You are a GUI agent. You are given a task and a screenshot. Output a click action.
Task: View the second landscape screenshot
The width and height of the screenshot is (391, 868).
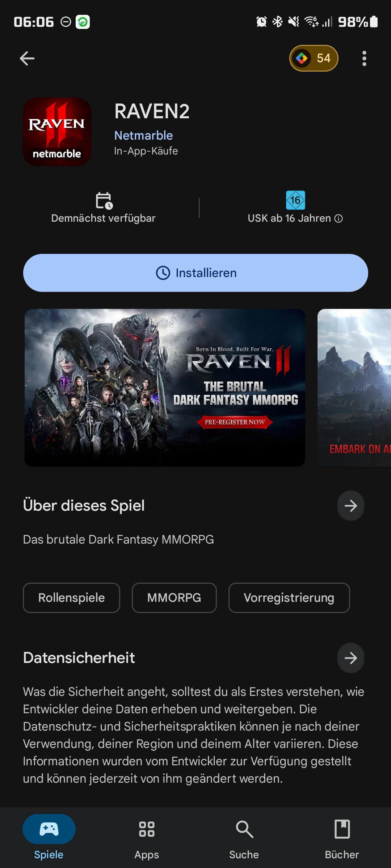tap(354, 387)
